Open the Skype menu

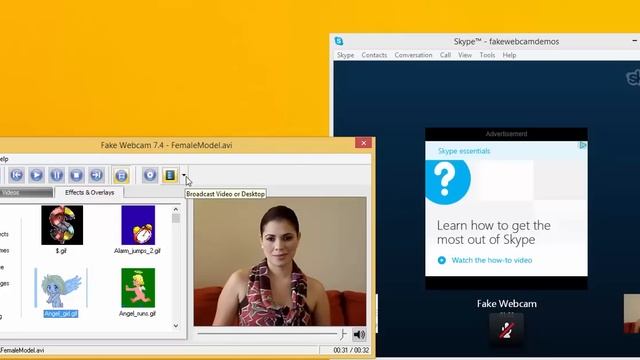(x=345, y=55)
